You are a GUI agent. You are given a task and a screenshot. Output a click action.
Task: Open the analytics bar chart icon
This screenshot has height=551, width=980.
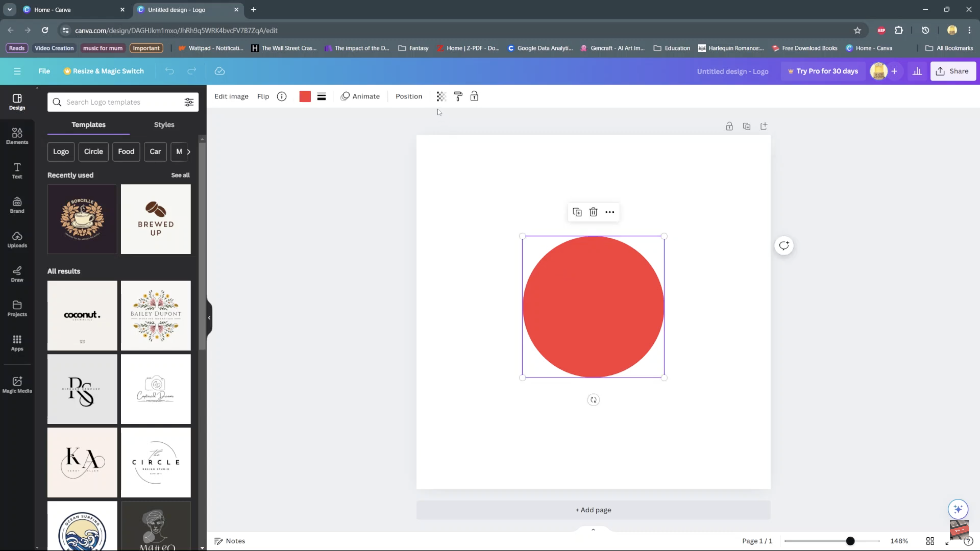917,71
